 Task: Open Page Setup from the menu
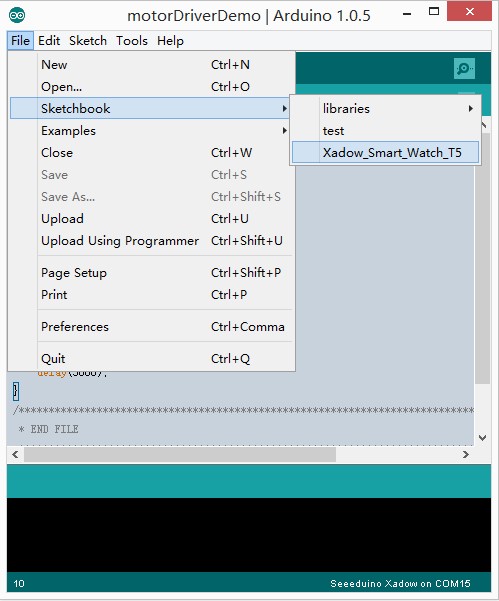tap(152, 273)
